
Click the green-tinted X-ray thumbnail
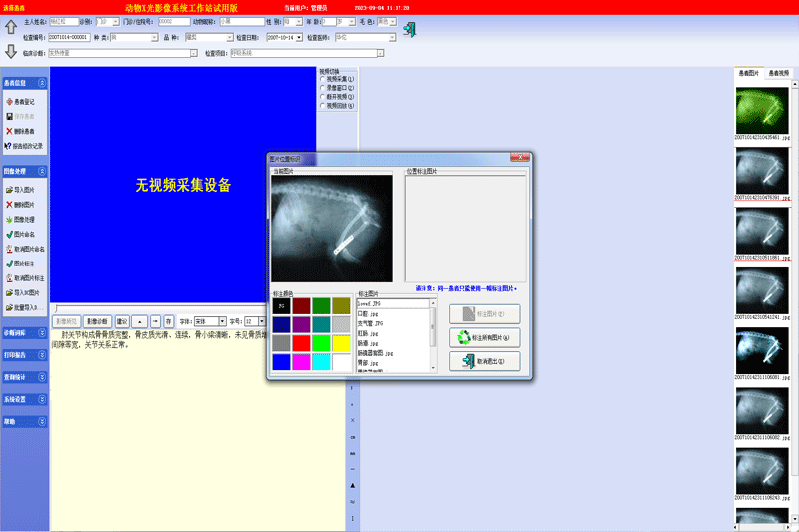pyautogui.click(x=762, y=111)
